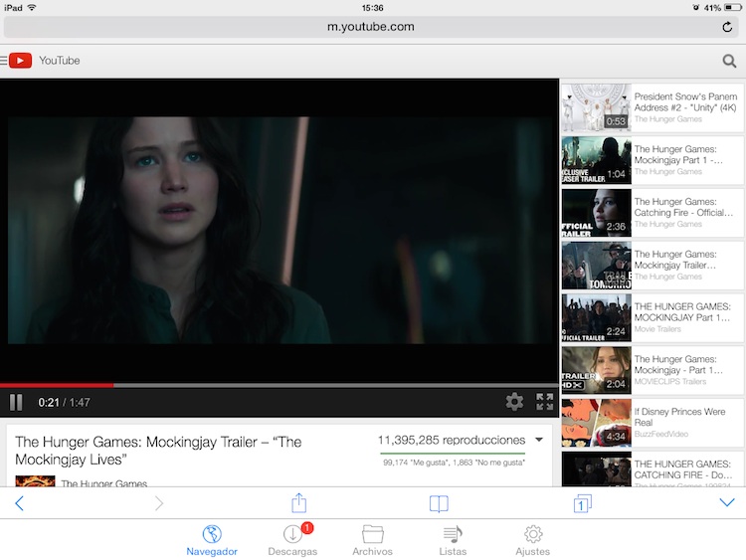Select the Listas tab
746x560 pixels.
click(453, 540)
